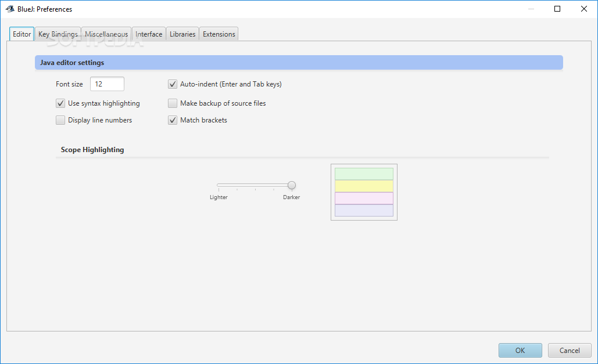Image resolution: width=598 pixels, height=364 pixels.
Task: Click the Font size label
Action: [x=69, y=84]
